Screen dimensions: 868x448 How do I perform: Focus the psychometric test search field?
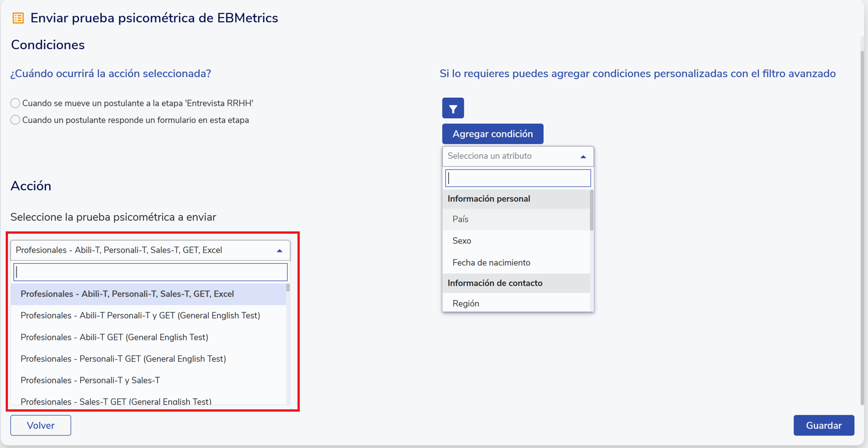[150, 272]
